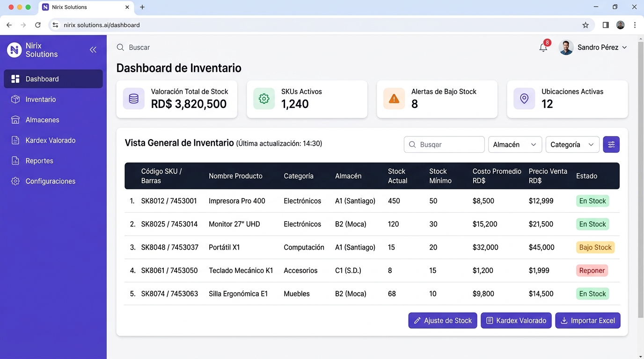Open Kardex Valorado sidebar item
Viewport: 644px width, 359px height.
pyautogui.click(x=53, y=140)
